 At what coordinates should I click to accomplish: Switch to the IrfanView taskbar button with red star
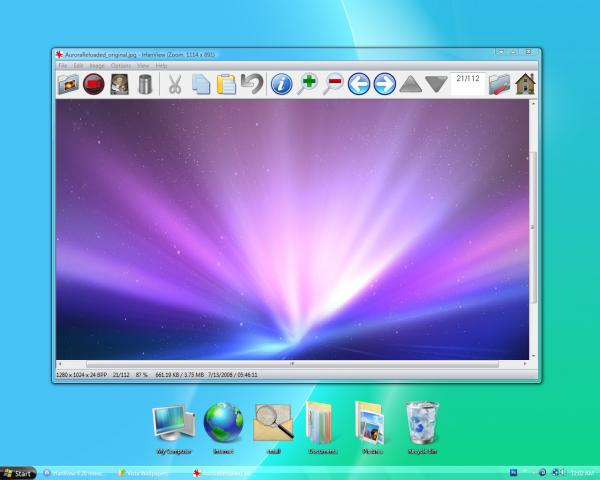[222, 473]
